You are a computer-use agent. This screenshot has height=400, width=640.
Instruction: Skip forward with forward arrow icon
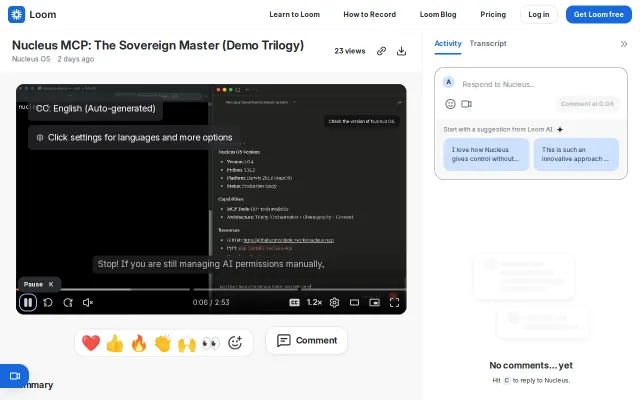click(x=68, y=302)
